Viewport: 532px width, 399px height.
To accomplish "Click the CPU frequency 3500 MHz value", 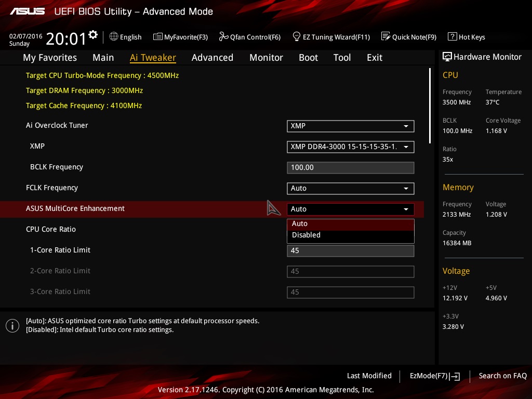I will [x=456, y=102].
